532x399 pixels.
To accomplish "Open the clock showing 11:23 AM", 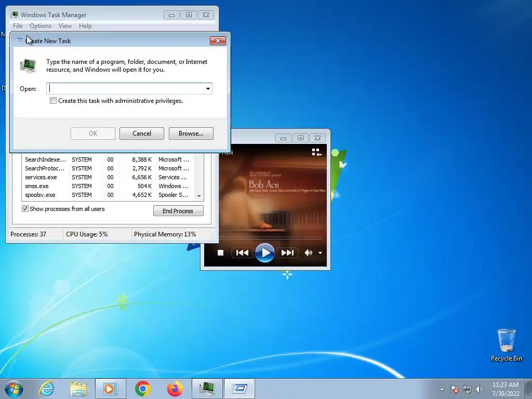I will 505,389.
